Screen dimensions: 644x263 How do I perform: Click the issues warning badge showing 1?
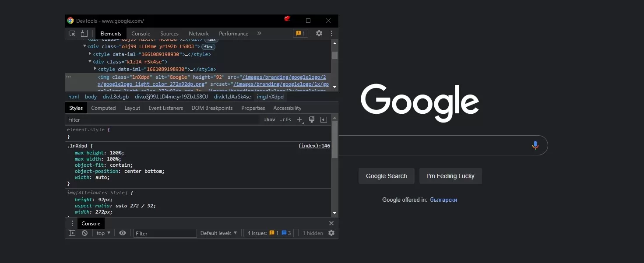(300, 33)
